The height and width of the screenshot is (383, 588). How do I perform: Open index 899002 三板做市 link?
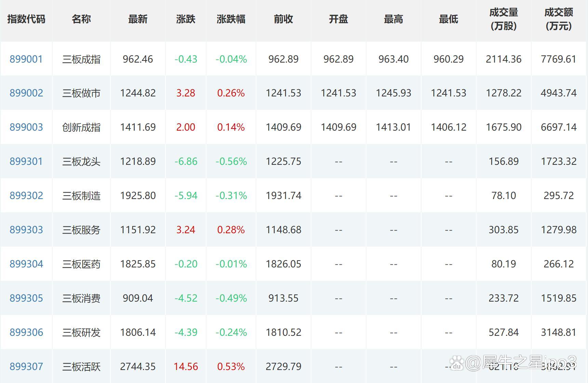point(26,93)
